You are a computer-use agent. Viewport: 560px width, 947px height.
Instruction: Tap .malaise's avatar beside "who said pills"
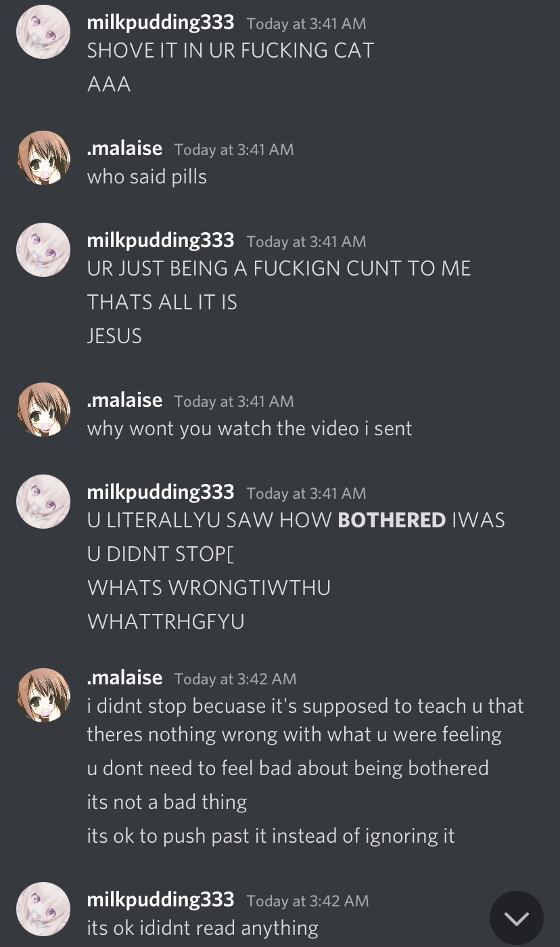[x=43, y=158]
